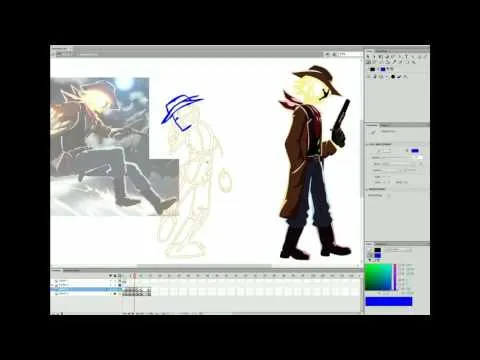
Task: Click the colored cowboy character on the stage
Action: point(315,162)
